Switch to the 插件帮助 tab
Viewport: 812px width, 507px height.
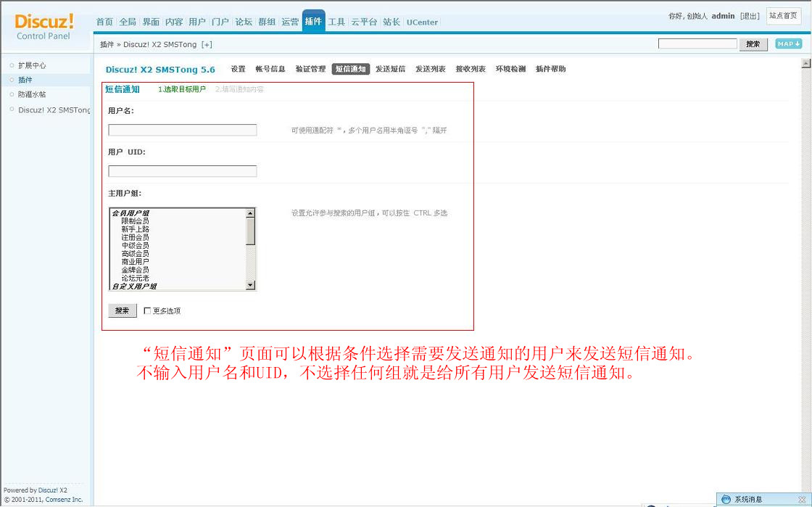550,69
